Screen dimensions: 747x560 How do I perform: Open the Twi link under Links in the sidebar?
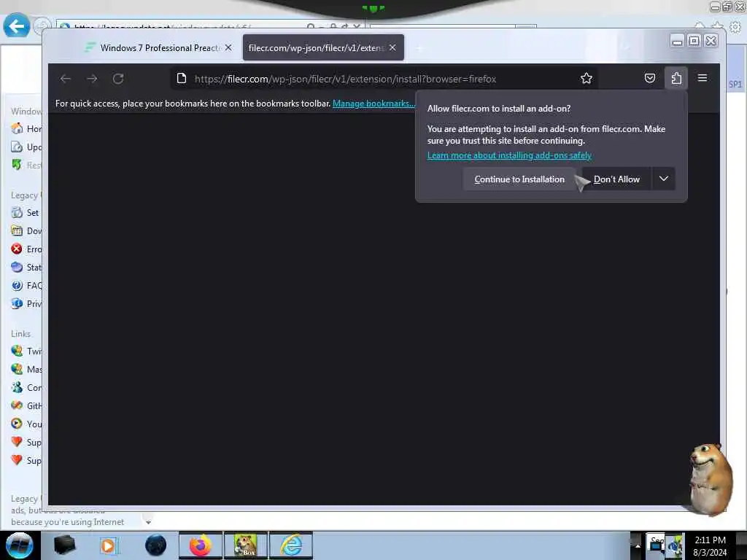[26, 351]
